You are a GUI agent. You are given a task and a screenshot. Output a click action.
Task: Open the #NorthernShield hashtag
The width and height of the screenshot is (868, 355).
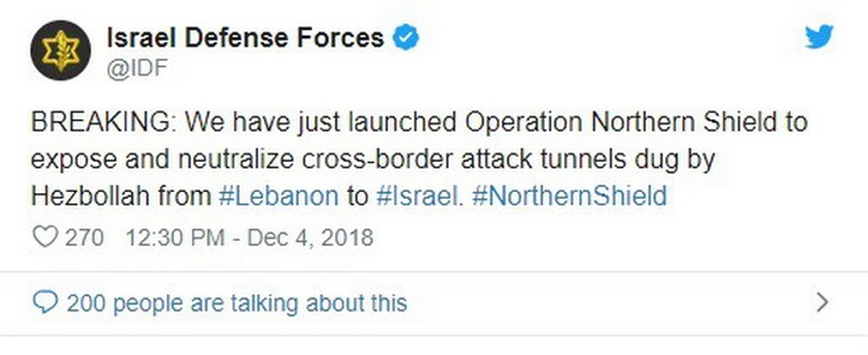pos(569,196)
